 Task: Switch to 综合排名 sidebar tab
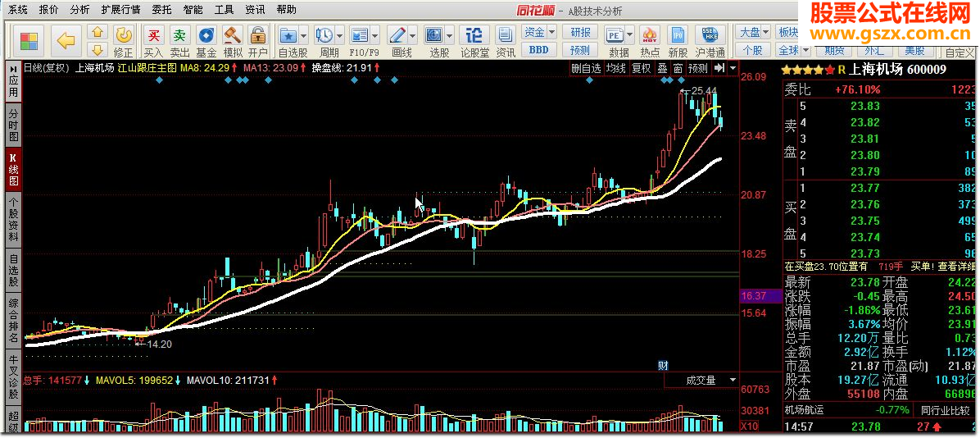point(13,322)
